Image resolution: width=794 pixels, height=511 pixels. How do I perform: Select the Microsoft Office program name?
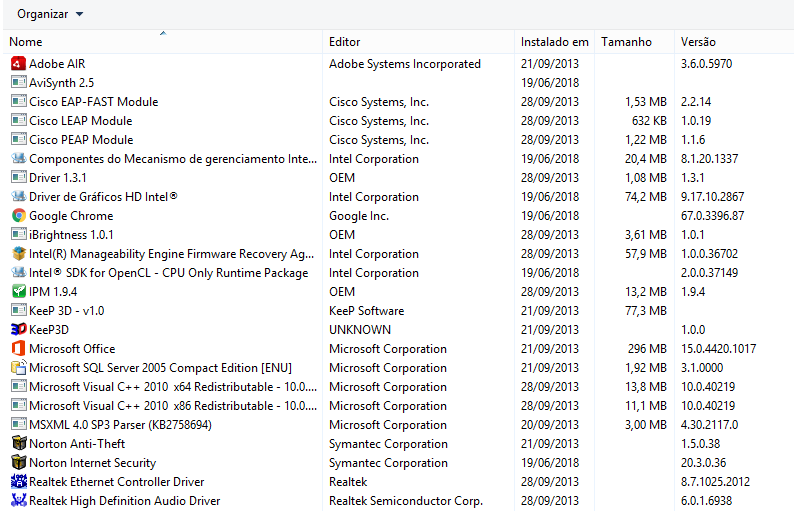72,349
